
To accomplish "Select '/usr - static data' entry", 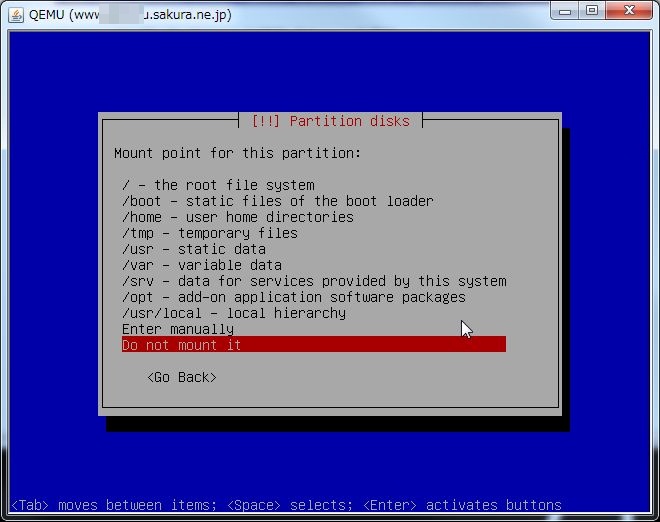I will (194, 249).
